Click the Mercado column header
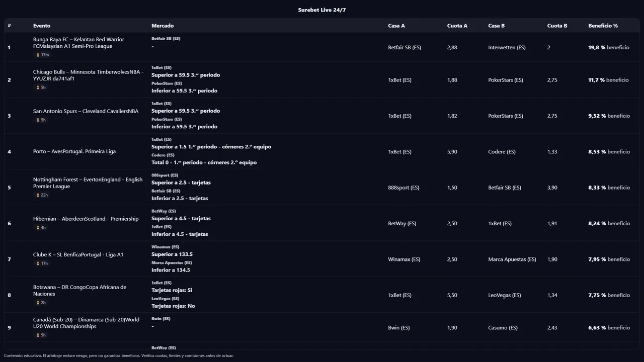Viewport: 644px width, 362px height. pos(163,26)
